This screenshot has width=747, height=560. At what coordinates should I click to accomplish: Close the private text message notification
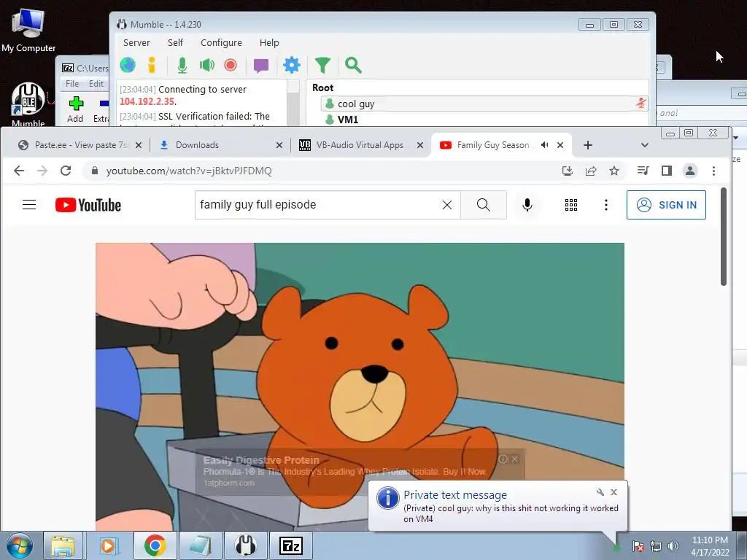[x=614, y=492]
